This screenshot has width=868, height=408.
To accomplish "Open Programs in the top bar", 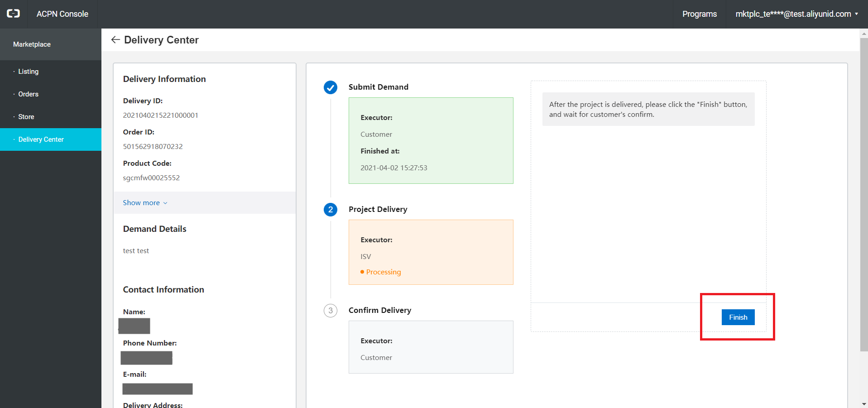I will 699,14.
